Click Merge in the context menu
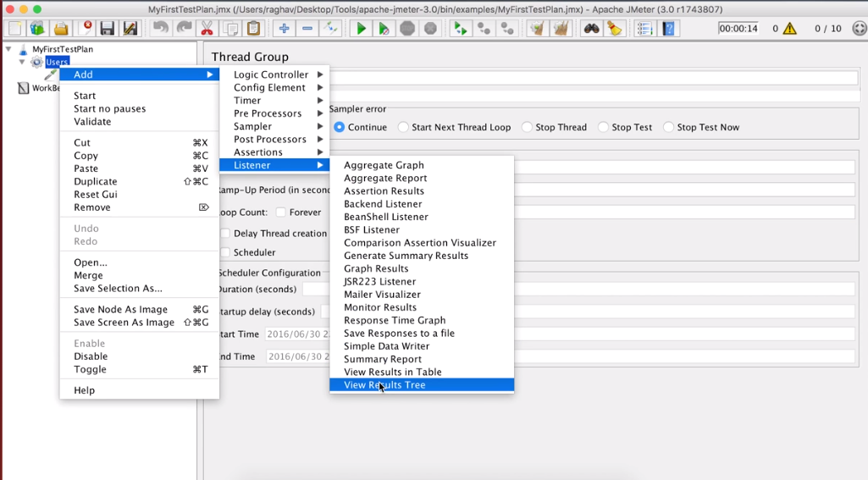Image resolution: width=868 pixels, height=480 pixels. (x=140, y=276)
